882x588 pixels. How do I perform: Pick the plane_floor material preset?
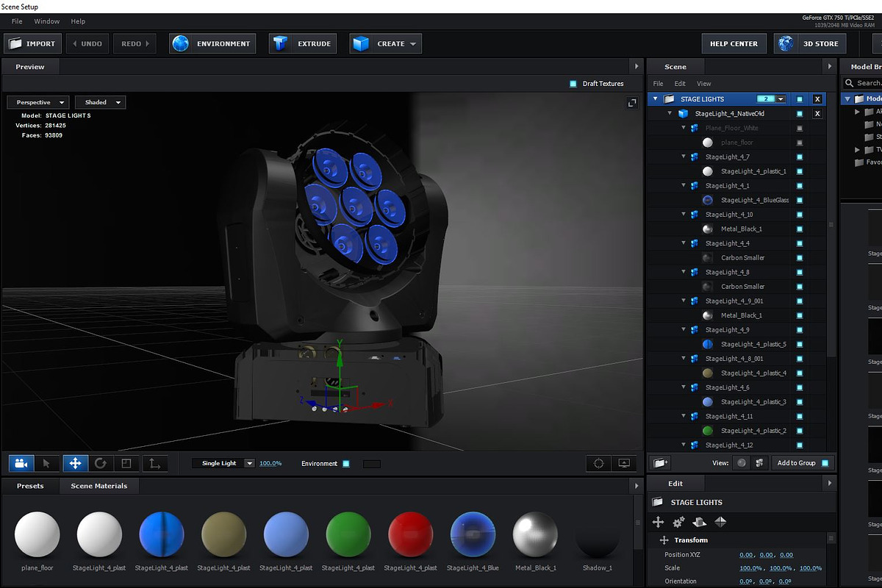[37, 534]
